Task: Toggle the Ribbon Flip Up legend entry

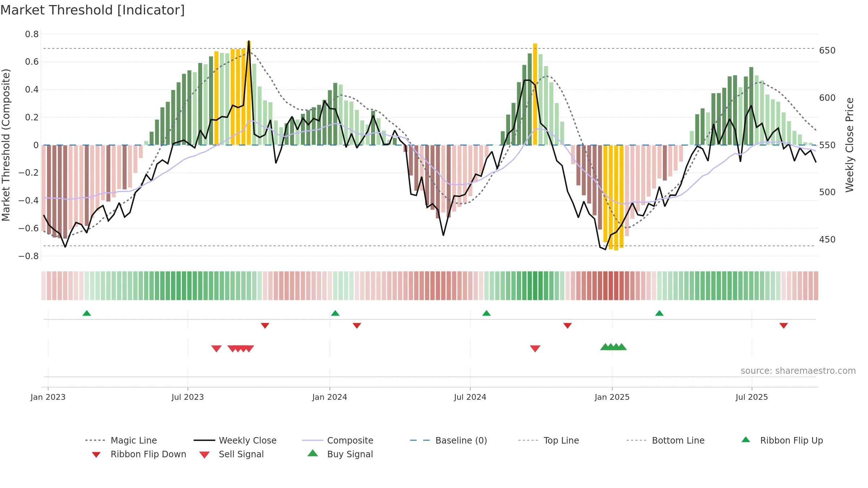Action: (x=782, y=440)
